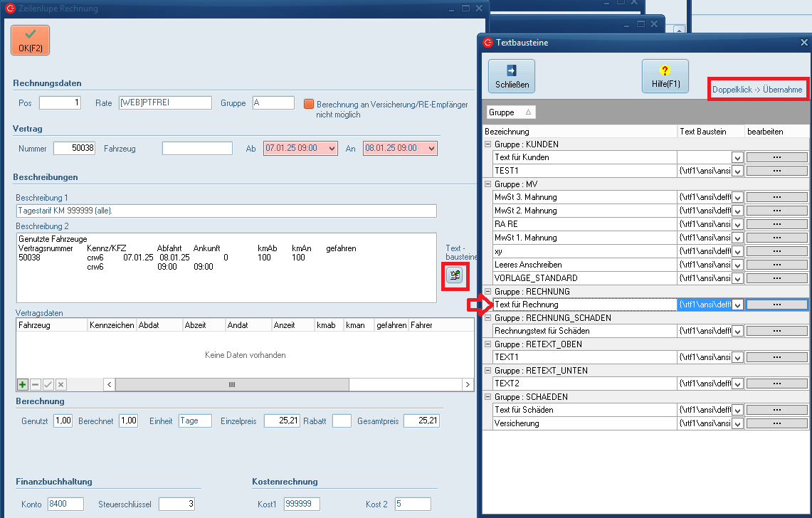Click the minus icon to delete row

tap(36, 384)
